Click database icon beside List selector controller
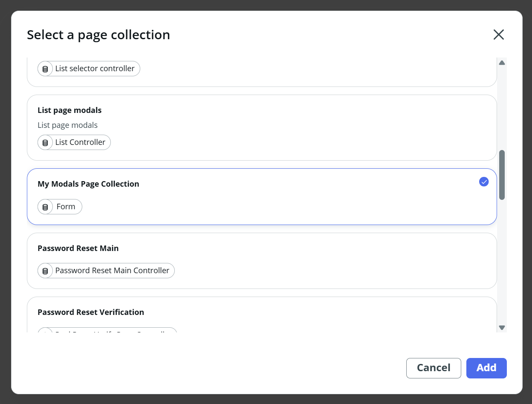 (x=45, y=69)
